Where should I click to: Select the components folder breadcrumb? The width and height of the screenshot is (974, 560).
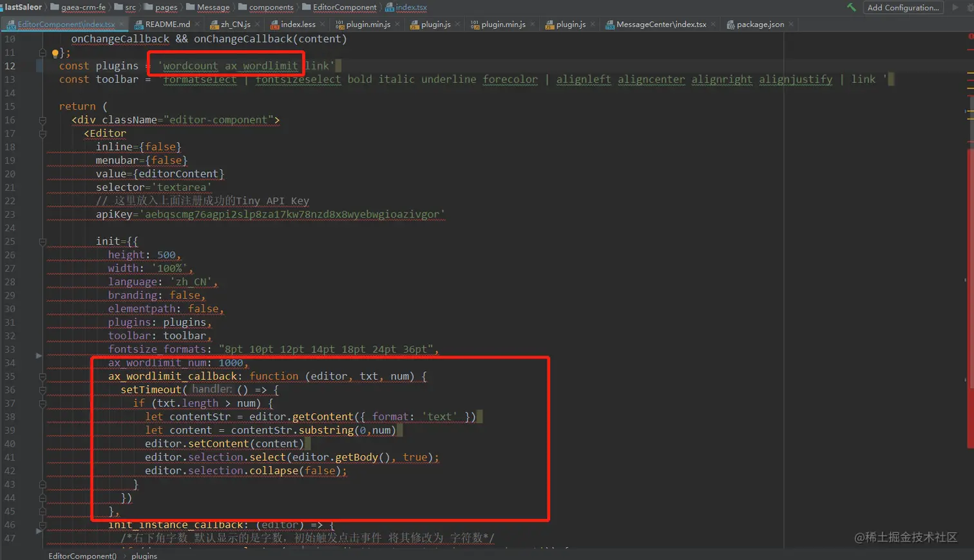tap(265, 7)
